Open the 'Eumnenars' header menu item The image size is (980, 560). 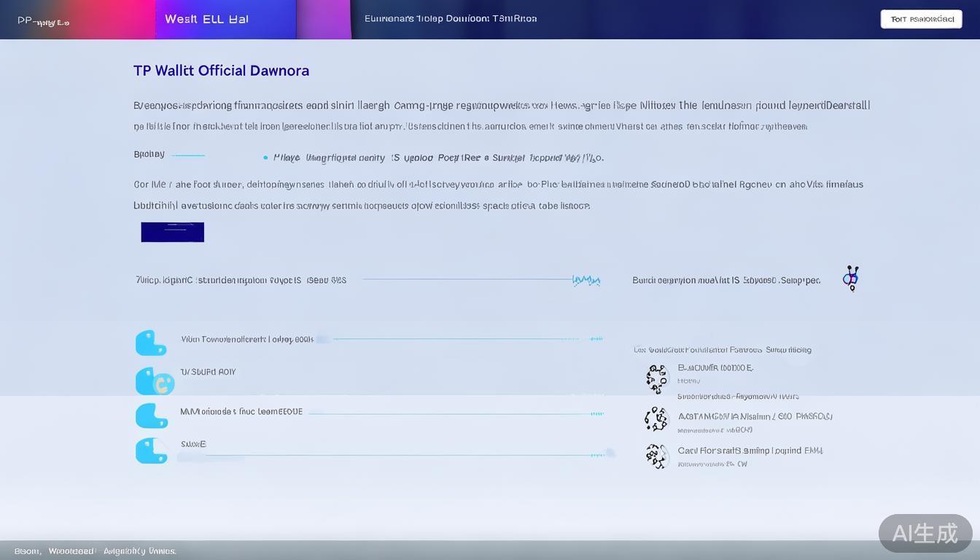click(450, 19)
